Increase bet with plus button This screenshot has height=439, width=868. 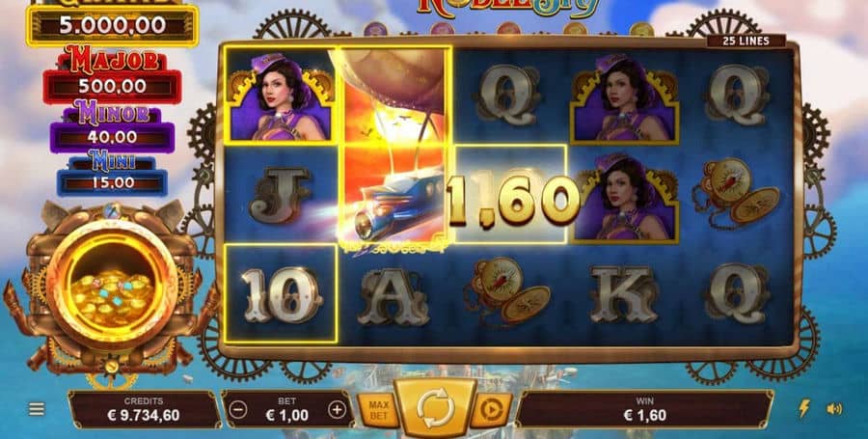337,410
